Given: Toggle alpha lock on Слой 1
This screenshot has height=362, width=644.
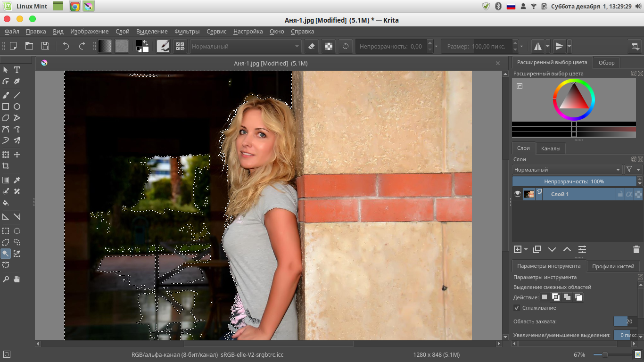Looking at the screenshot, I should [629, 194].
